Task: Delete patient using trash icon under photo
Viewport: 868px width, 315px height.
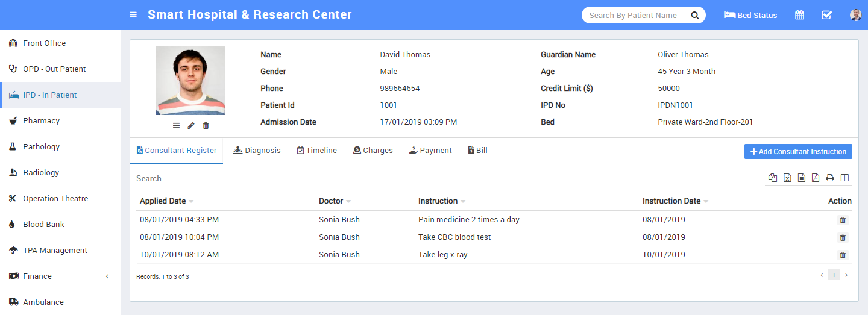Action: pos(206,125)
